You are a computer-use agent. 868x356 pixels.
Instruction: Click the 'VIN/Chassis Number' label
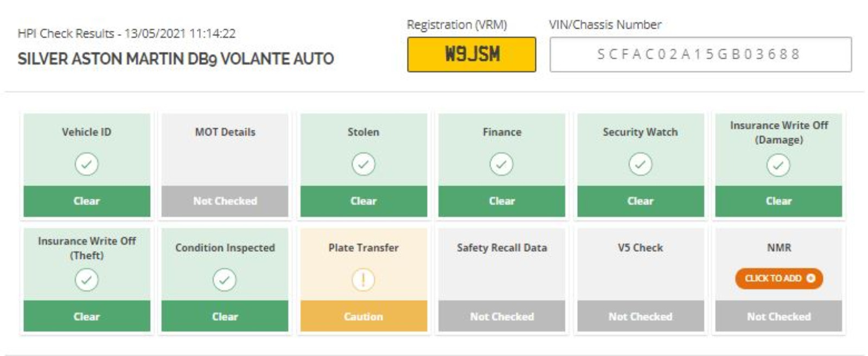coord(605,24)
